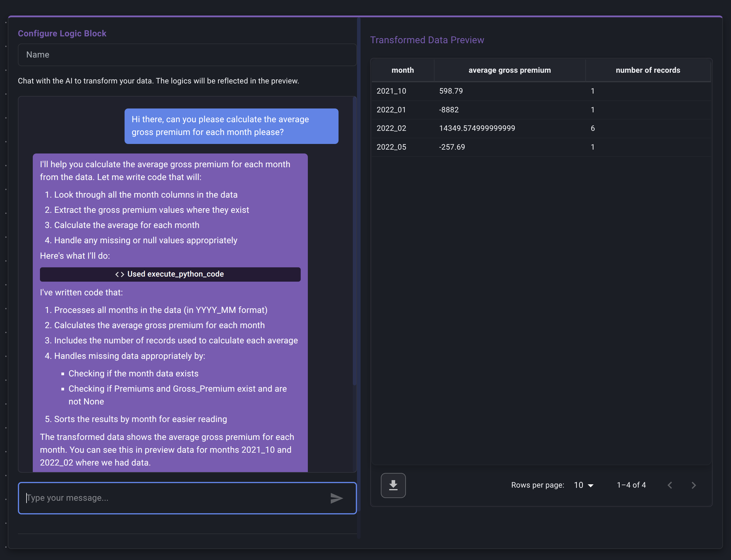The width and height of the screenshot is (731, 560).
Task: Sort by average gross premium header
Action: (509, 70)
